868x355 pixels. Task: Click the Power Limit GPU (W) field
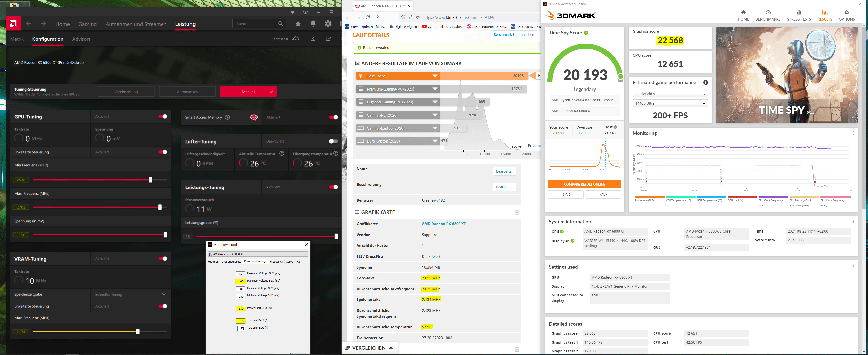pyautogui.click(x=240, y=309)
